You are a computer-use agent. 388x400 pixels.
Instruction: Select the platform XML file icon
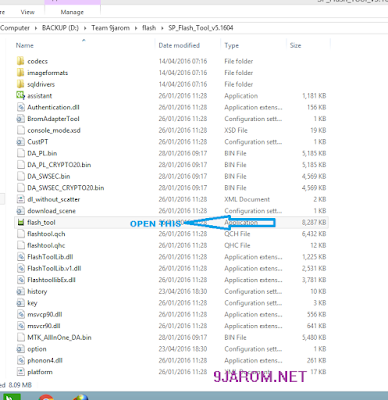click(x=20, y=372)
